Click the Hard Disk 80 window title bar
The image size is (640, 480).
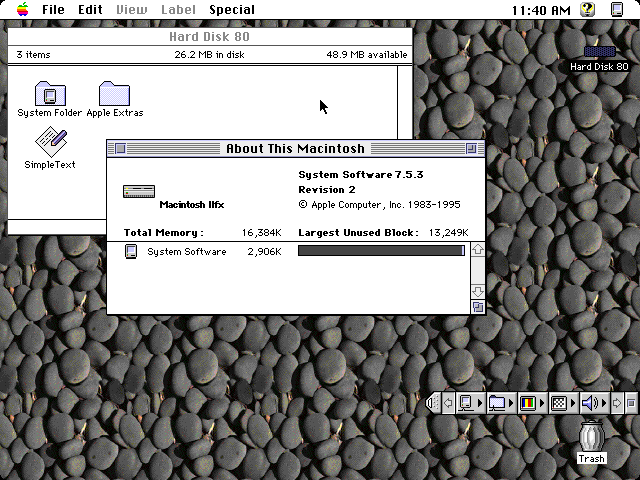coord(210,37)
